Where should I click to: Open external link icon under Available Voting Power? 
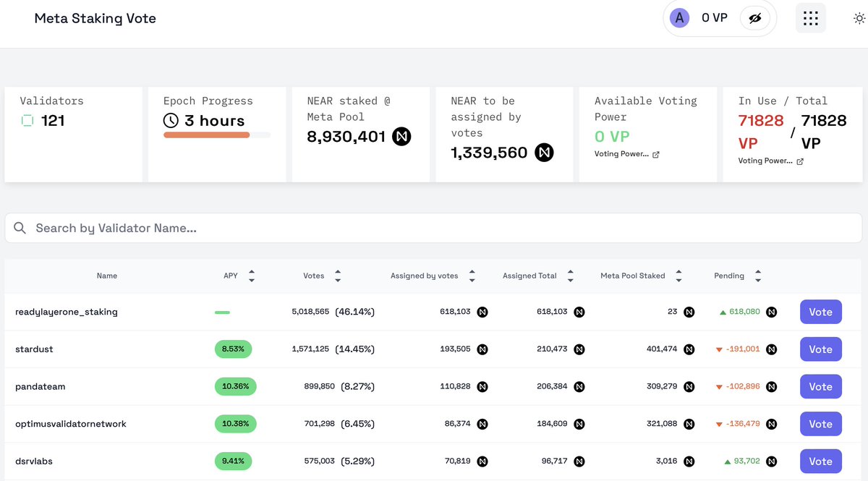(x=655, y=154)
